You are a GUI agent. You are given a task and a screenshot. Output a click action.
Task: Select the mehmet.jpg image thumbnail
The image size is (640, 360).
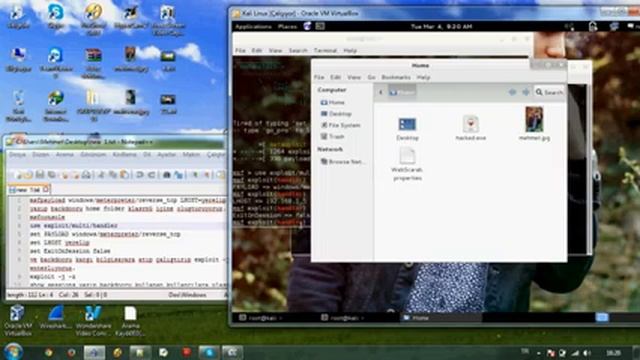[x=534, y=124]
